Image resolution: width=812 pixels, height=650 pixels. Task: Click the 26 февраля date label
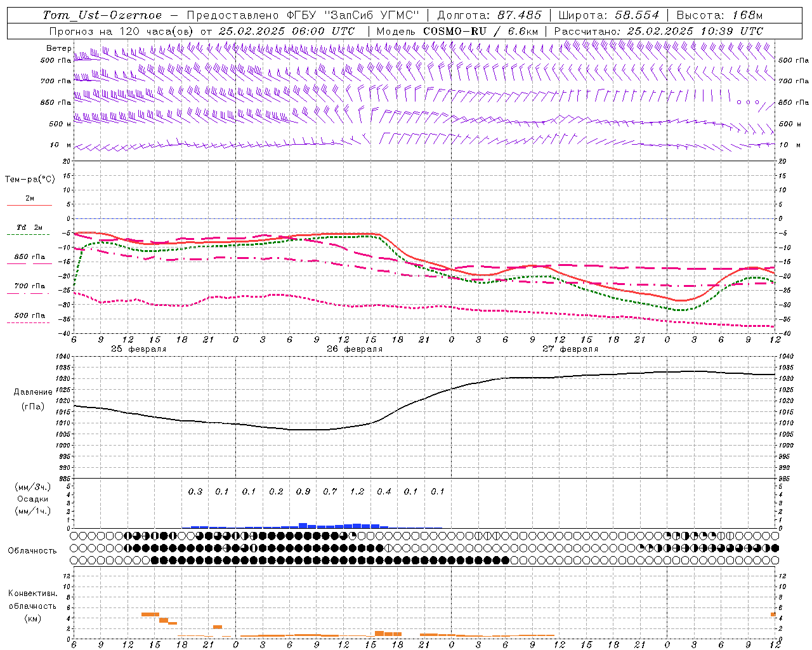pos(355,349)
